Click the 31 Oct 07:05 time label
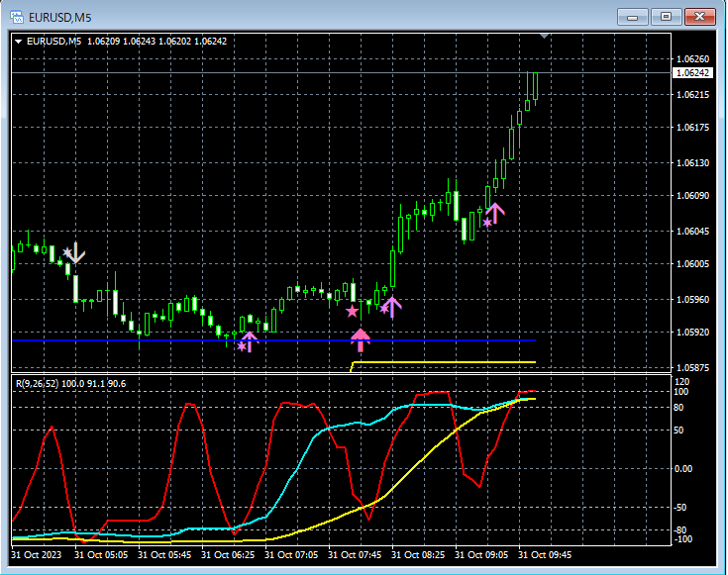Screen dimensions: 728x575 tap(291, 555)
